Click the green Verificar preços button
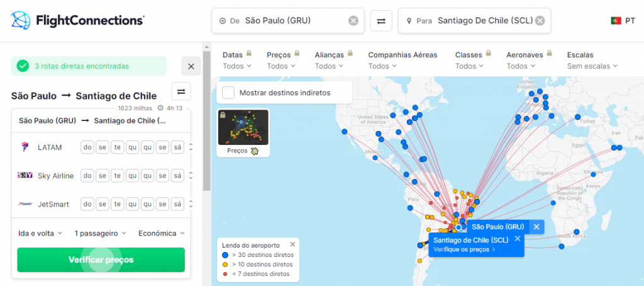 point(101,260)
